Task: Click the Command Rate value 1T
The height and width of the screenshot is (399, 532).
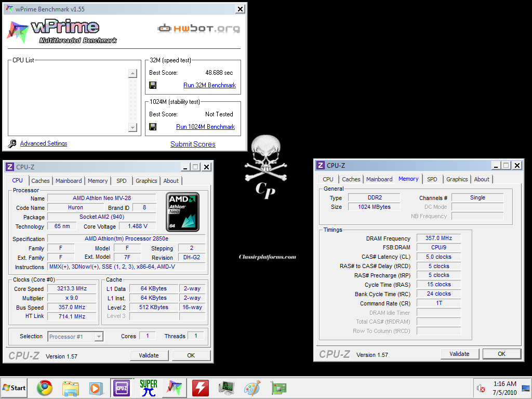Action: point(438,303)
